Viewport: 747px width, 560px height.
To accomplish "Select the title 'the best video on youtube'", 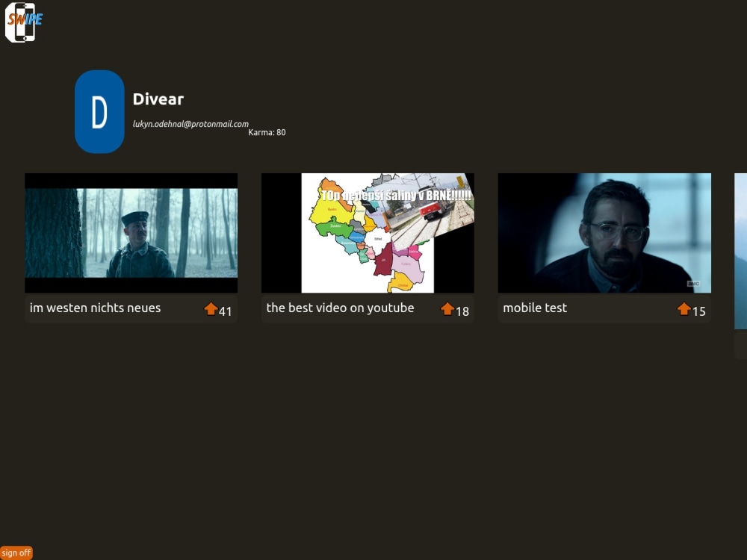I will point(340,308).
